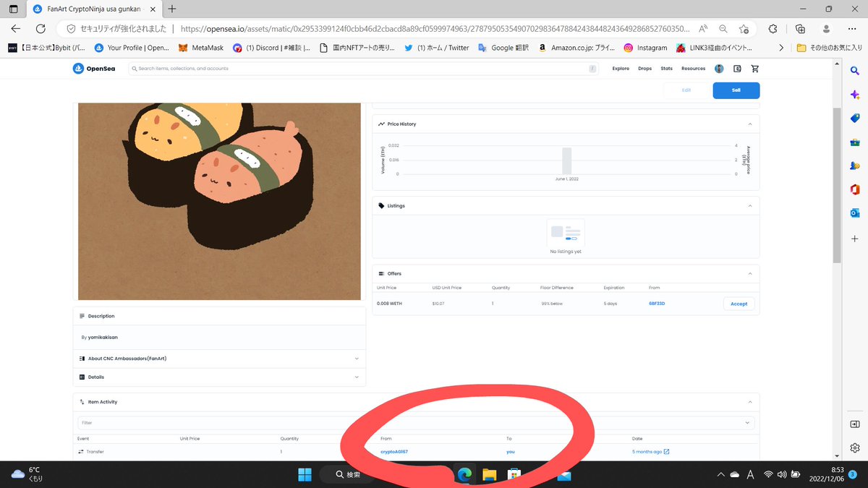Accept the 0.008 WETH offer
Viewport: 868px width, 488px height.
[x=739, y=304]
